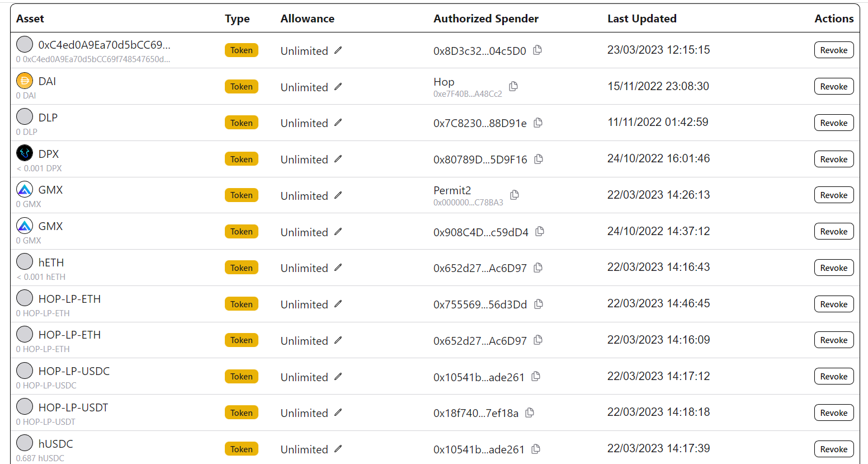The width and height of the screenshot is (868, 464).
Task: Sort by the Authorized Spender header
Action: [485, 18]
